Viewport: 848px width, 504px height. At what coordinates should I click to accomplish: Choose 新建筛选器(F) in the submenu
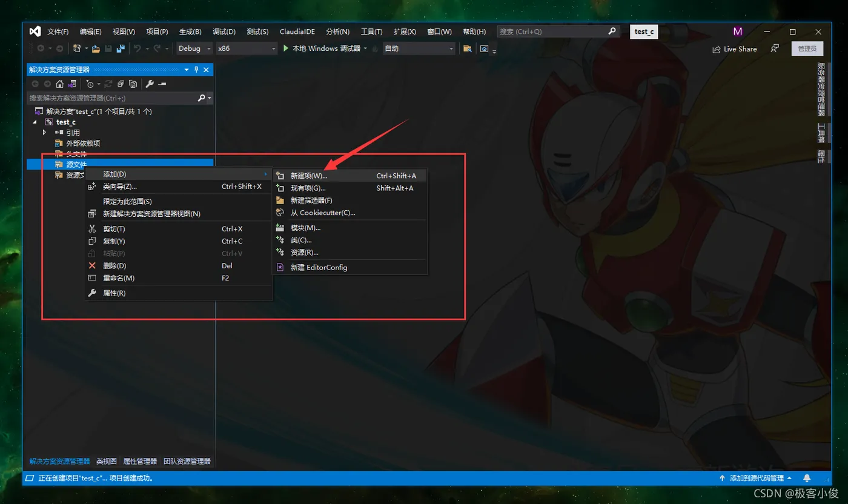point(350,200)
